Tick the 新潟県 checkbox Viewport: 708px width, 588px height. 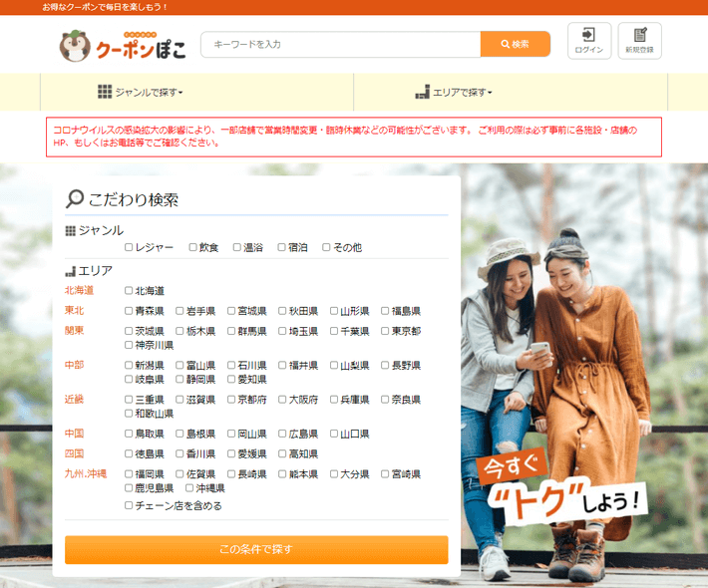coord(129,365)
